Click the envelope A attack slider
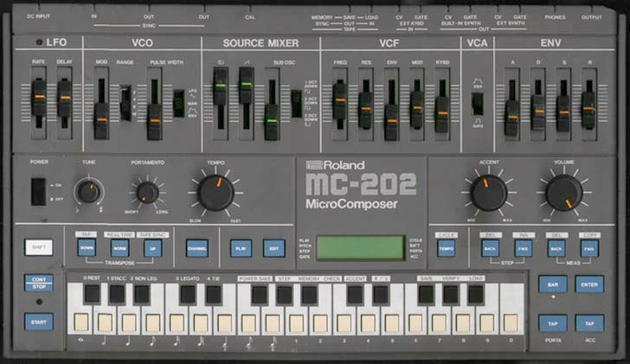 pyautogui.click(x=512, y=118)
